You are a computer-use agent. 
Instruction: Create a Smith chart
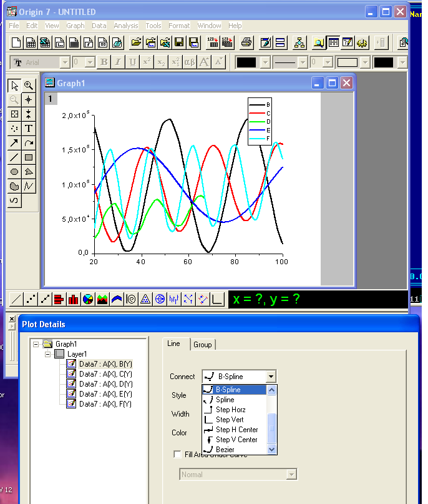pyautogui.click(x=160, y=299)
